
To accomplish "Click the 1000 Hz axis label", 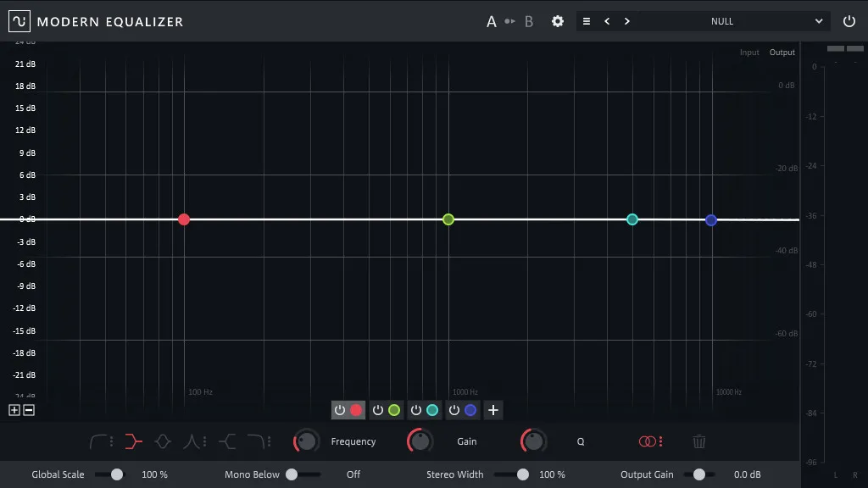I will pyautogui.click(x=465, y=392).
